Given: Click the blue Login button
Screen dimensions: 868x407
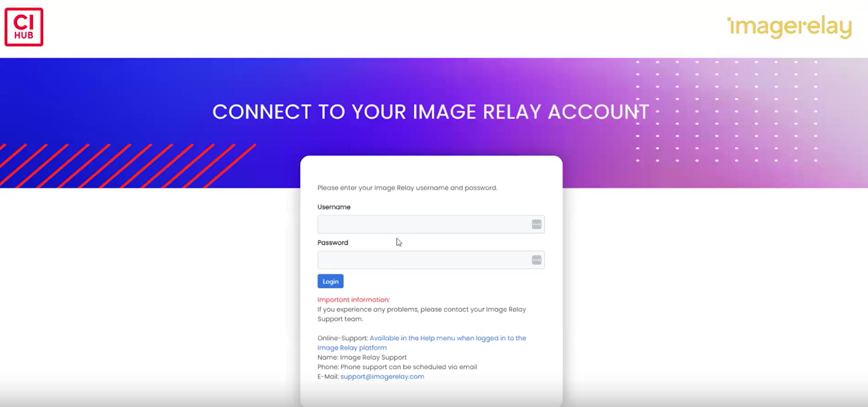Looking at the screenshot, I should [330, 281].
